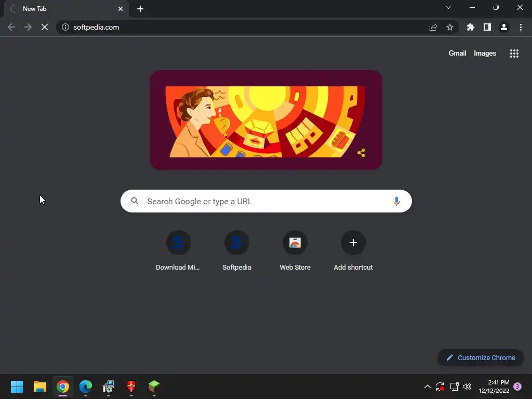Start voice search with microphone icon
Image resolution: width=532 pixels, height=399 pixels.
[x=396, y=201]
